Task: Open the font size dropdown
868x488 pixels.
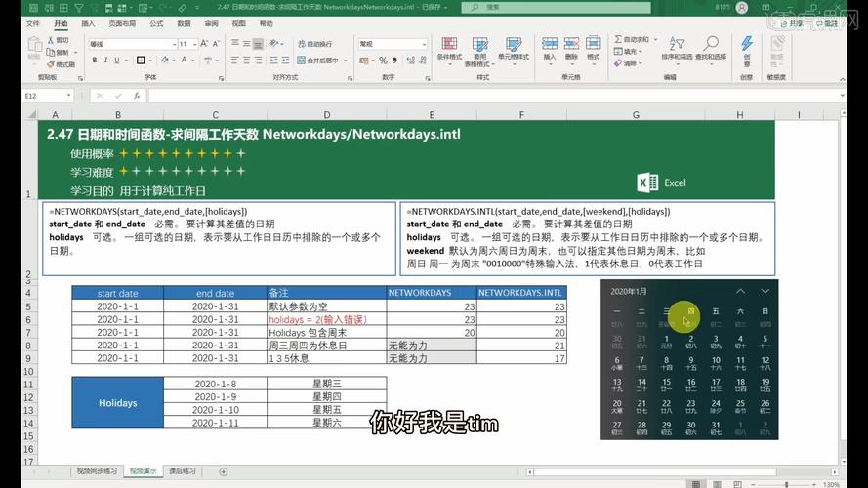Action: coord(195,44)
